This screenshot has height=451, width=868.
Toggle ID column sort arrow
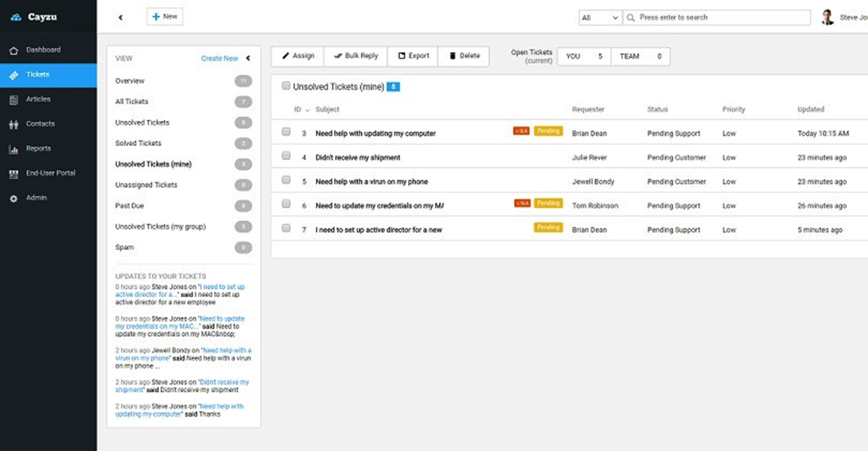coord(307,110)
